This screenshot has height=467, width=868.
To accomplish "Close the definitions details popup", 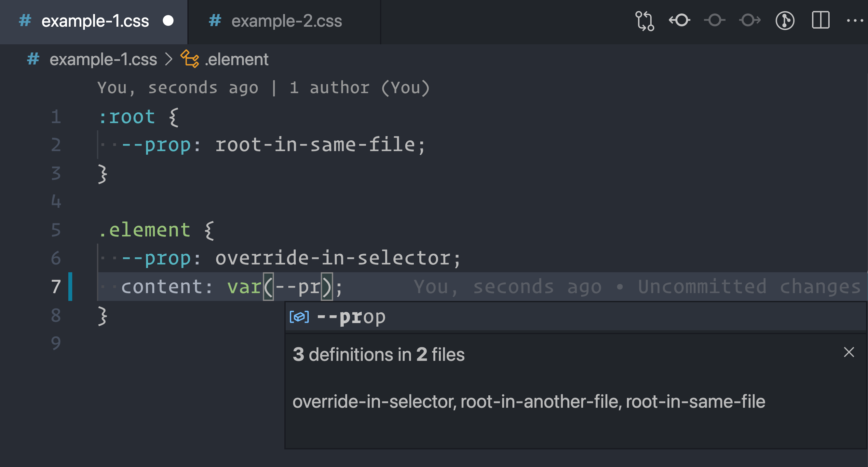I will [x=849, y=352].
